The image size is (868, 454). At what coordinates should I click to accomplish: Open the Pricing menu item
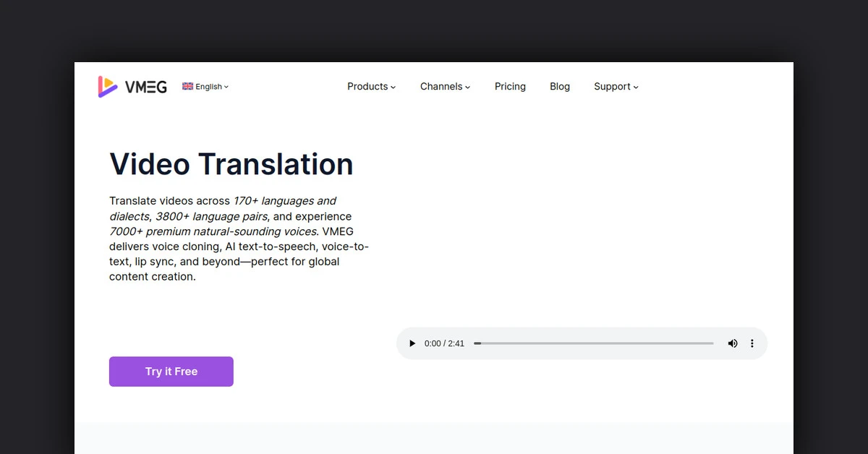click(x=510, y=86)
